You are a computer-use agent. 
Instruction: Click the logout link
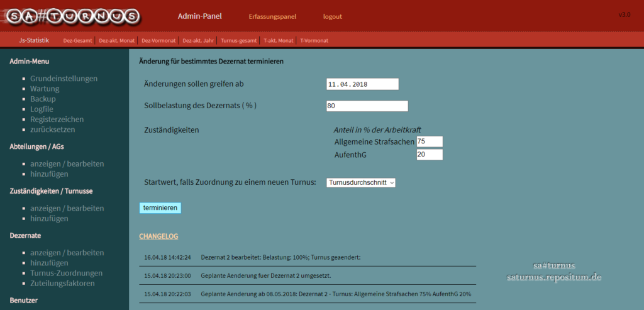[x=332, y=16]
